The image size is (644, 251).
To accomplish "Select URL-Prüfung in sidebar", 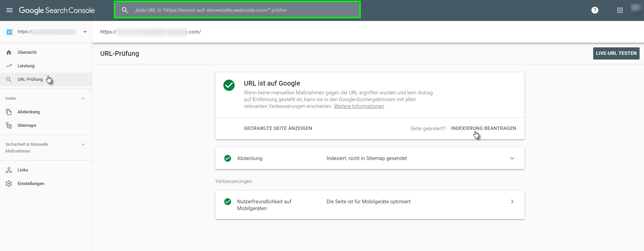I will [46, 79].
